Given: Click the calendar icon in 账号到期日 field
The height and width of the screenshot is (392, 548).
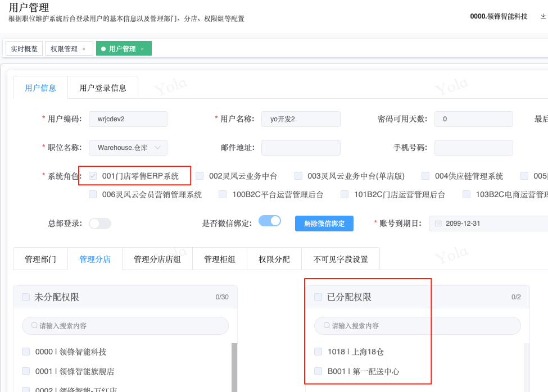Looking at the screenshot, I should (438, 224).
